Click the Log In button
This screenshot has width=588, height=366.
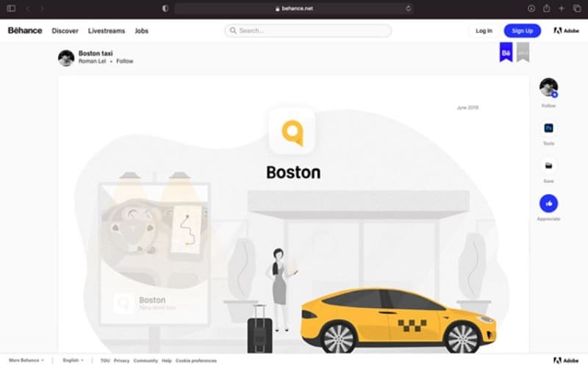click(484, 31)
